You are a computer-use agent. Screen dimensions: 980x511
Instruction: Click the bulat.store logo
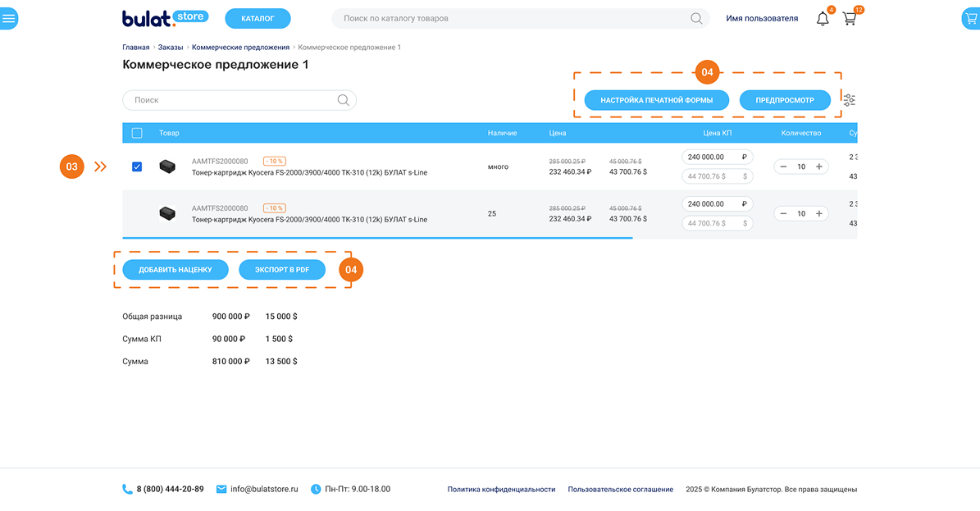coord(165,18)
